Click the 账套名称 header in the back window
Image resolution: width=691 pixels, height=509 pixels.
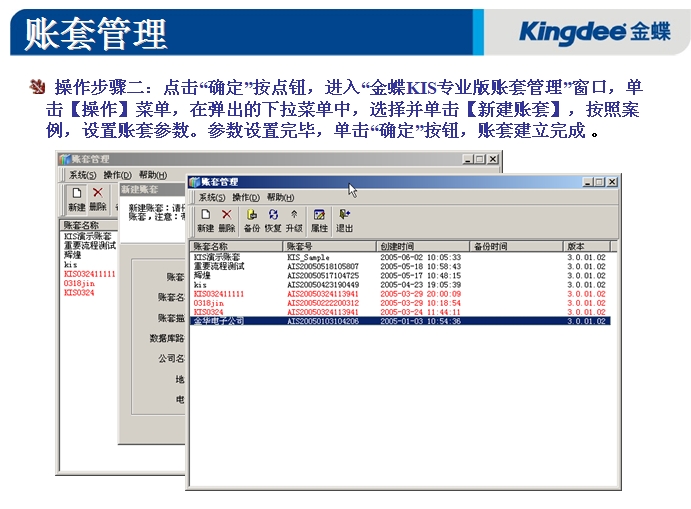tap(89, 225)
